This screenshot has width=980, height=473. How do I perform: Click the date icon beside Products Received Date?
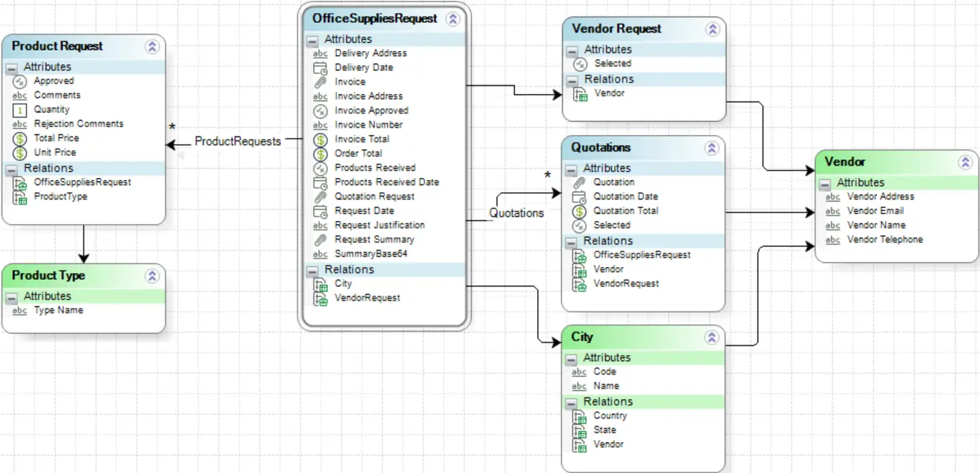pos(321,183)
